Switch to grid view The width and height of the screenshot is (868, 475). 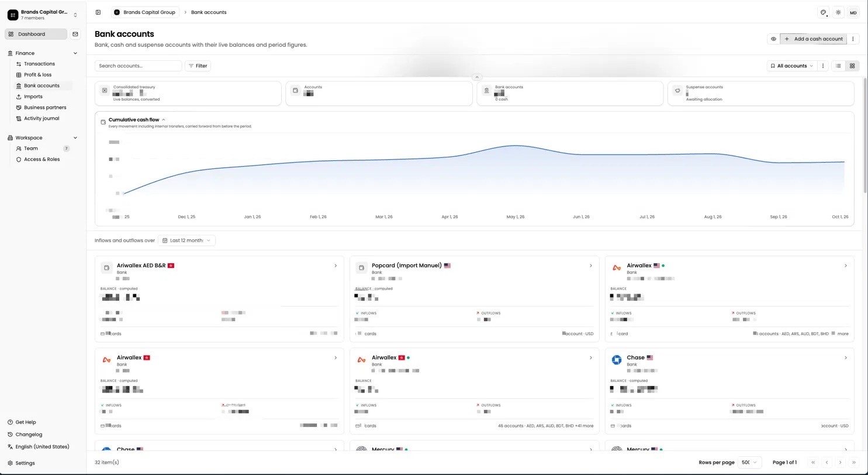pos(852,66)
